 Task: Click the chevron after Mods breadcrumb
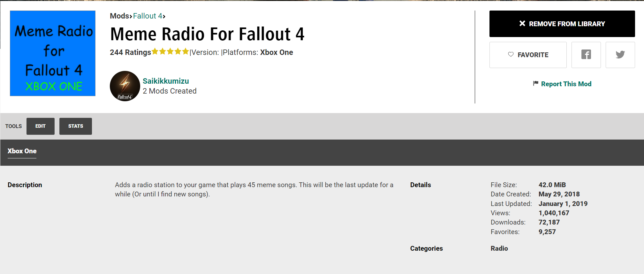click(x=131, y=16)
